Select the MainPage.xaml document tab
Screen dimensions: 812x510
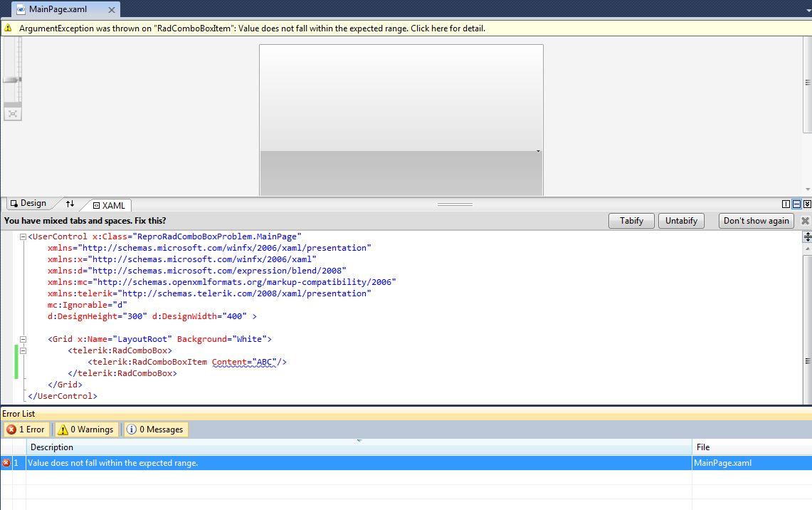pyautogui.click(x=65, y=9)
